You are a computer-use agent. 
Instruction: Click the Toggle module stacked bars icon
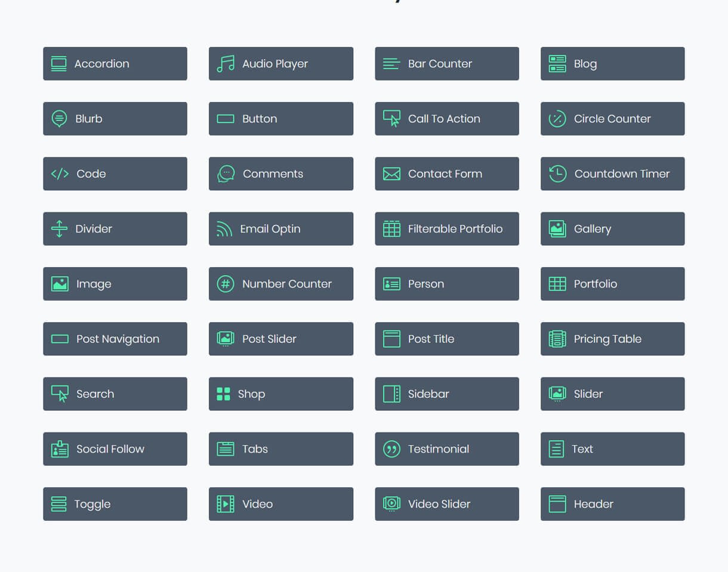point(58,504)
